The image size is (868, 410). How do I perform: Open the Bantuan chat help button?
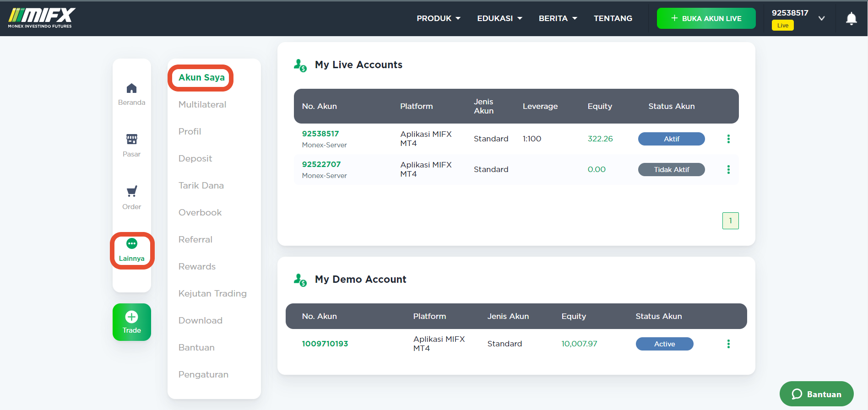[x=817, y=394]
